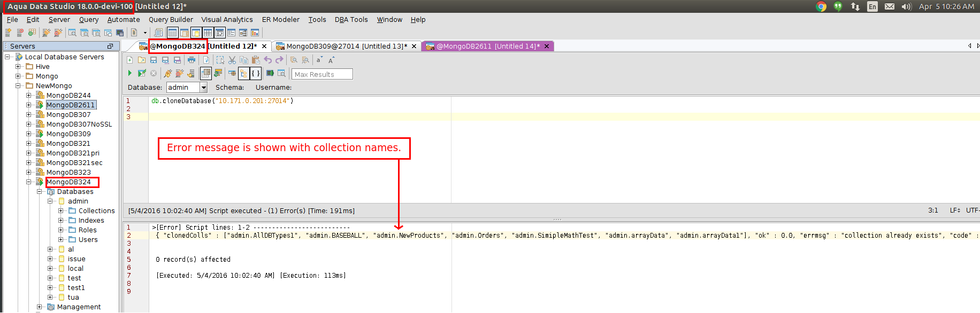Click the cloneDatabase line in editor

coord(222,100)
